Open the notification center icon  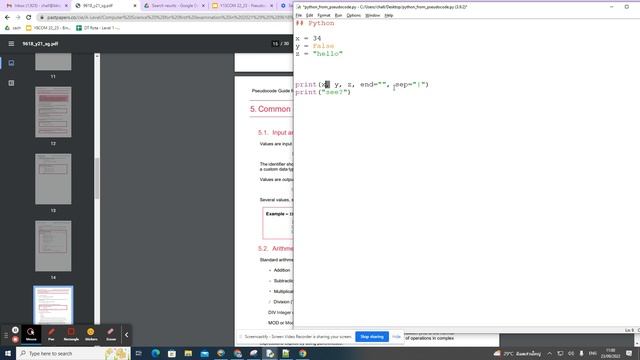(629, 353)
